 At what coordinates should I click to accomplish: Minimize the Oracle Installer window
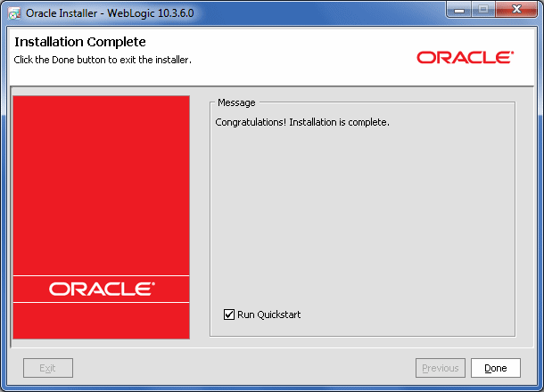[x=459, y=10]
